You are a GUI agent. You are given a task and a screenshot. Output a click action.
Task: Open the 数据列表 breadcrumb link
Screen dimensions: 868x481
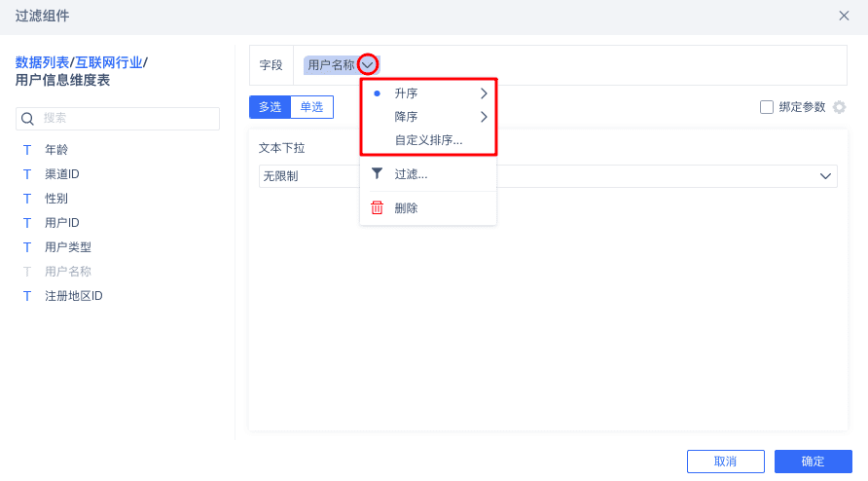pyautogui.click(x=42, y=62)
